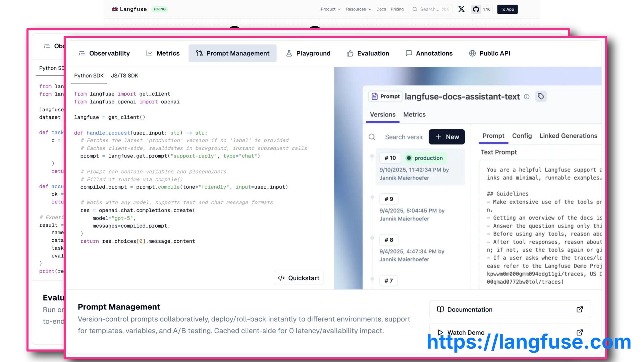Image resolution: width=644 pixels, height=362 pixels.
Task: Expand the Resources dropdown menu
Action: coord(358,9)
